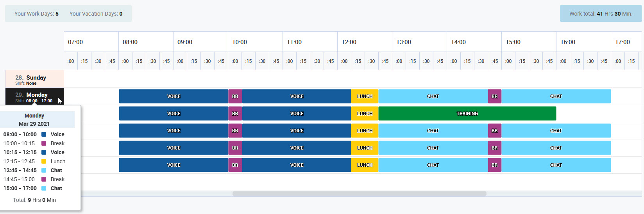
Task: Click Monday's last CHAT block at 15:00
Action: point(556,96)
